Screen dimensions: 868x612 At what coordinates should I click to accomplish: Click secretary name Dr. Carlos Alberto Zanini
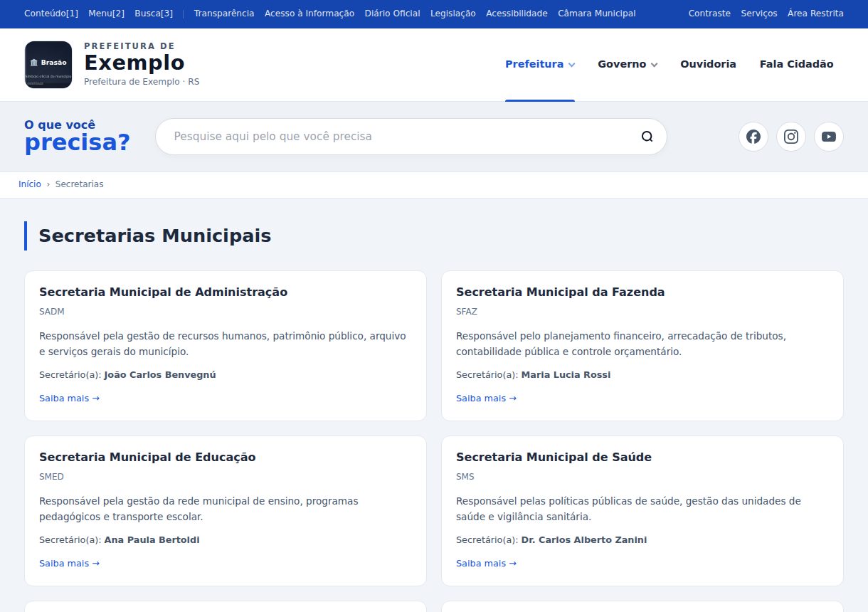(584, 540)
